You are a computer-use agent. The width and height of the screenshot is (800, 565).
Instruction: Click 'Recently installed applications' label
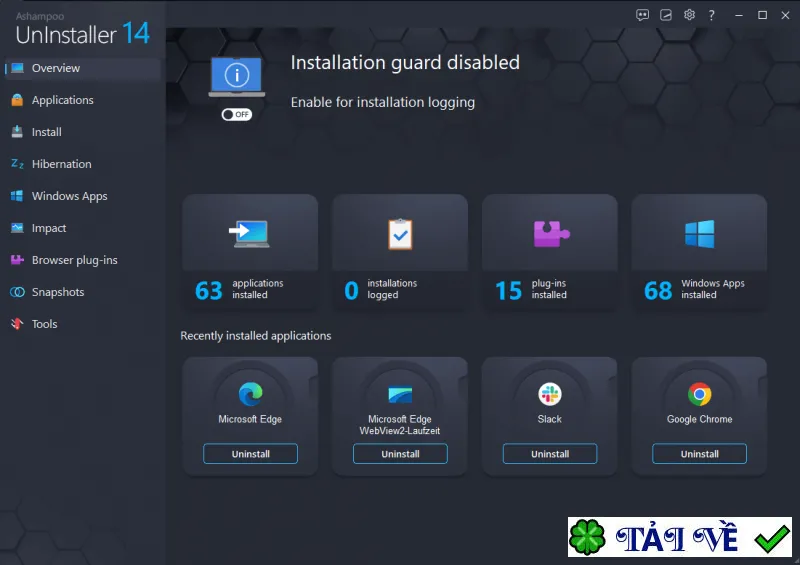256,336
